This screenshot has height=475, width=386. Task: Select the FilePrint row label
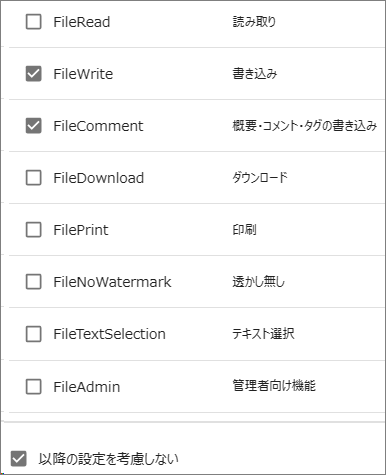point(81,230)
